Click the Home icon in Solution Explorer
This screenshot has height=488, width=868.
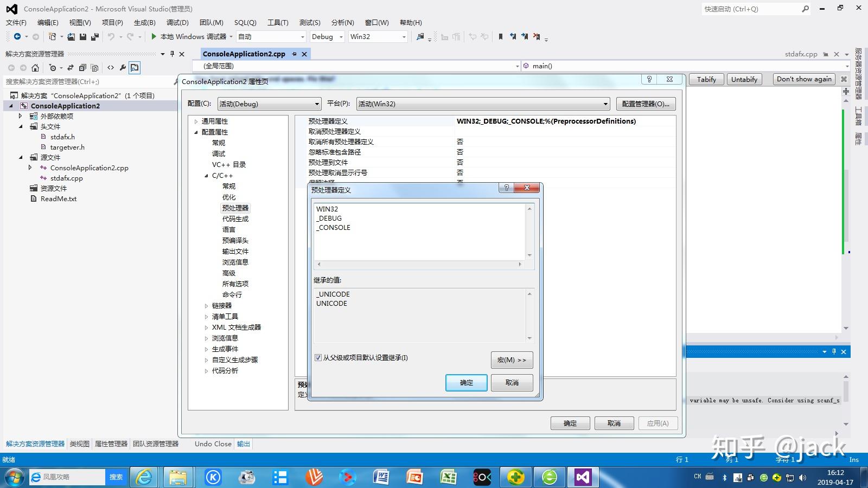tap(35, 68)
